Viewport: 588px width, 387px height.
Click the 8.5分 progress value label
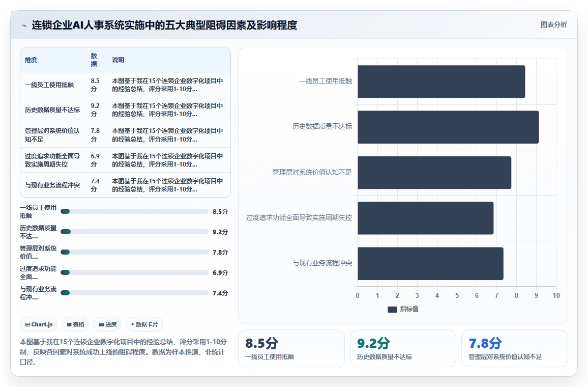(x=220, y=212)
